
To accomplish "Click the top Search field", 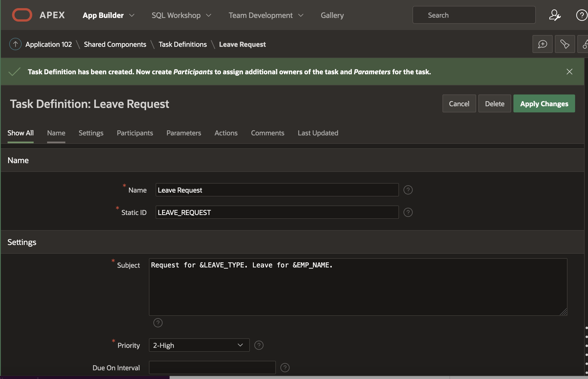I will coord(474,15).
